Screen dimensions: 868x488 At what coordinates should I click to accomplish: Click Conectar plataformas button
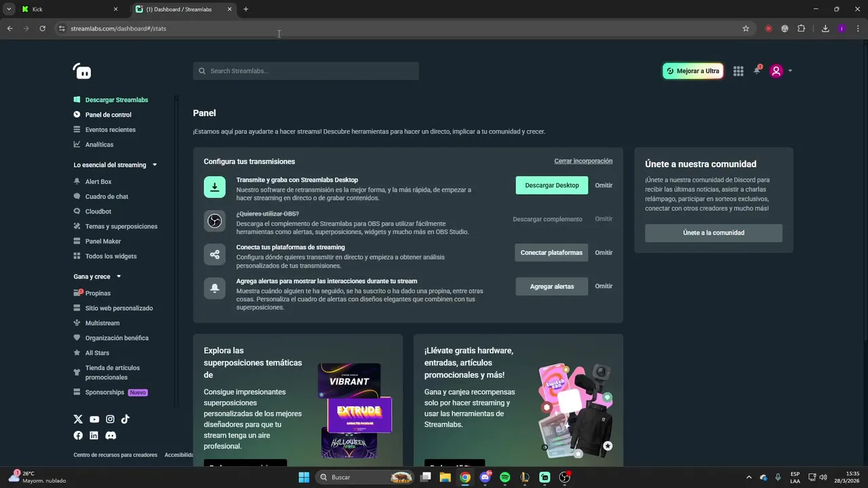click(x=551, y=253)
